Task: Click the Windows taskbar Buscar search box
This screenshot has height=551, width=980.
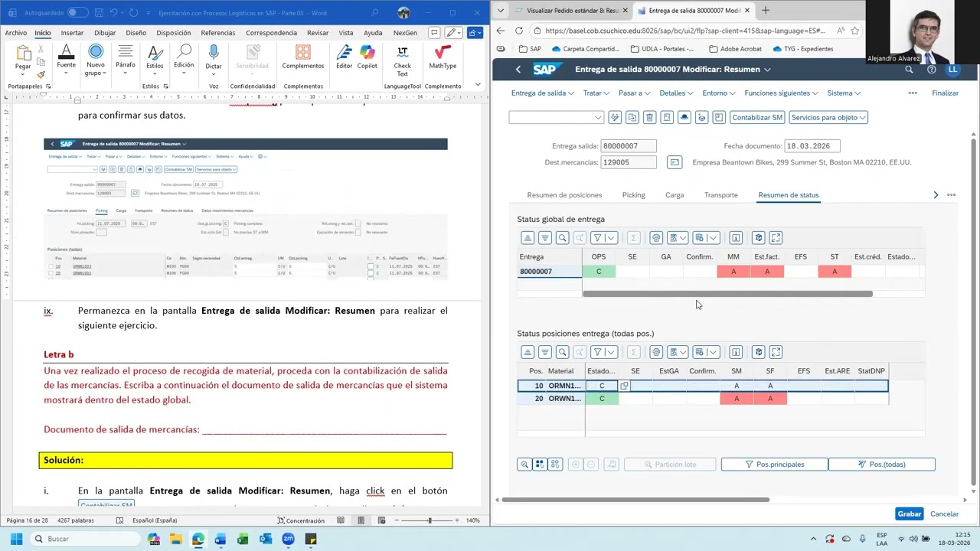Action: point(84,539)
